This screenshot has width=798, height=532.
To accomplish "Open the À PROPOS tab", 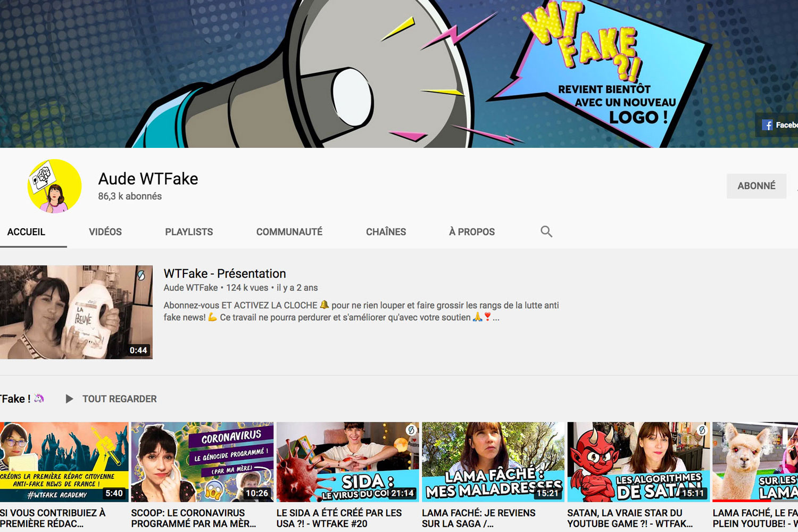I will (472, 232).
